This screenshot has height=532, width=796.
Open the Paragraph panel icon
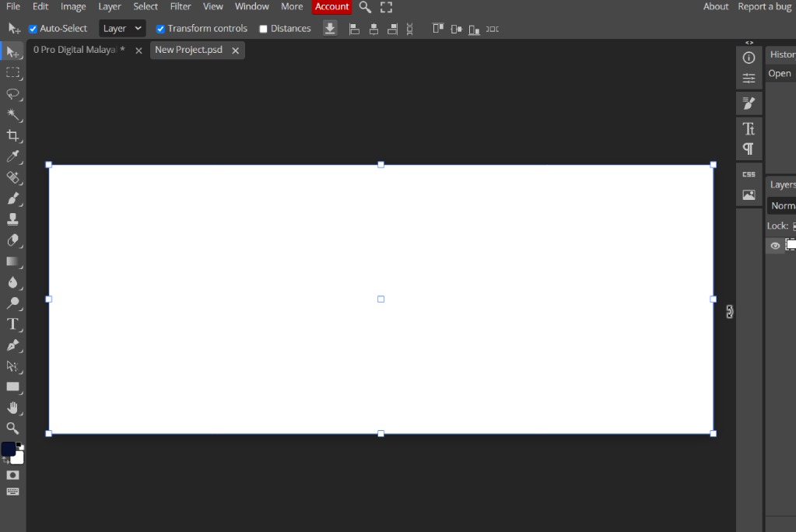coord(749,149)
